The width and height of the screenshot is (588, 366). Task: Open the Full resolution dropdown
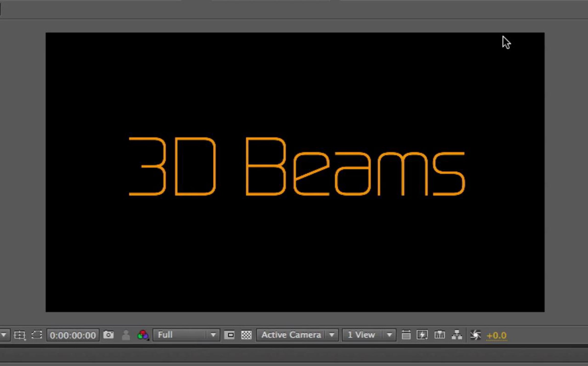[x=186, y=335]
